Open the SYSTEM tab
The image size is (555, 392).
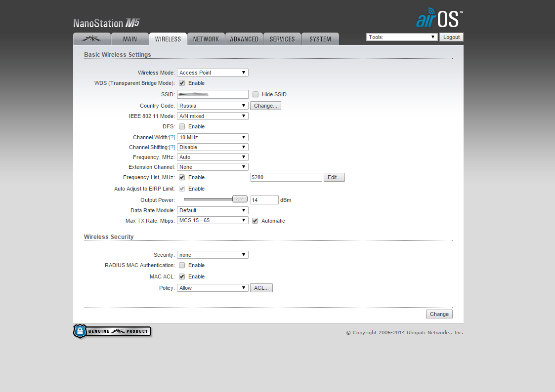pos(320,39)
